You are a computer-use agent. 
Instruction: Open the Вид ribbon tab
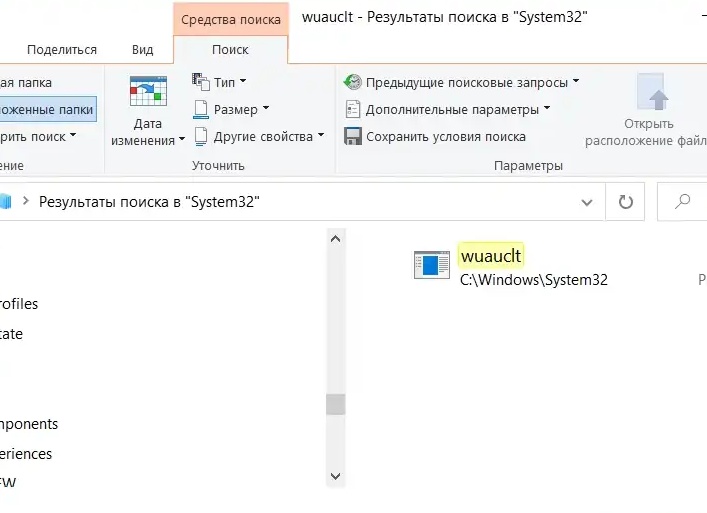point(142,50)
